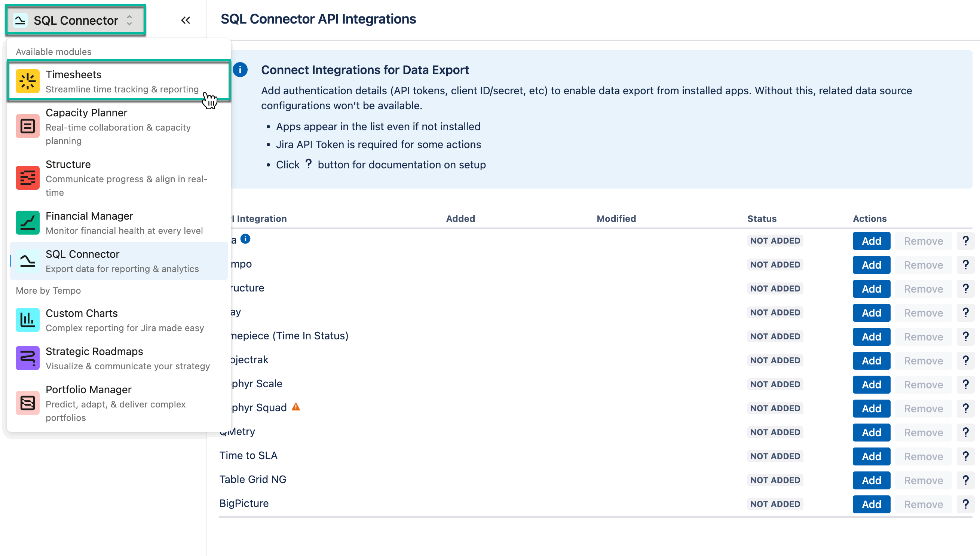The height and width of the screenshot is (556, 980).
Task: Select SQL Connector from Available modules
Action: [x=82, y=260]
